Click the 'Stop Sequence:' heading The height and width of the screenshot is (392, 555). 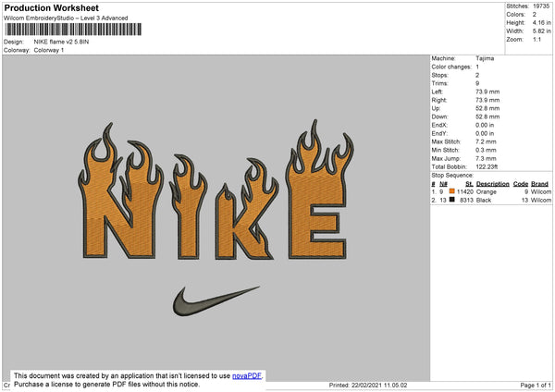[x=452, y=176]
